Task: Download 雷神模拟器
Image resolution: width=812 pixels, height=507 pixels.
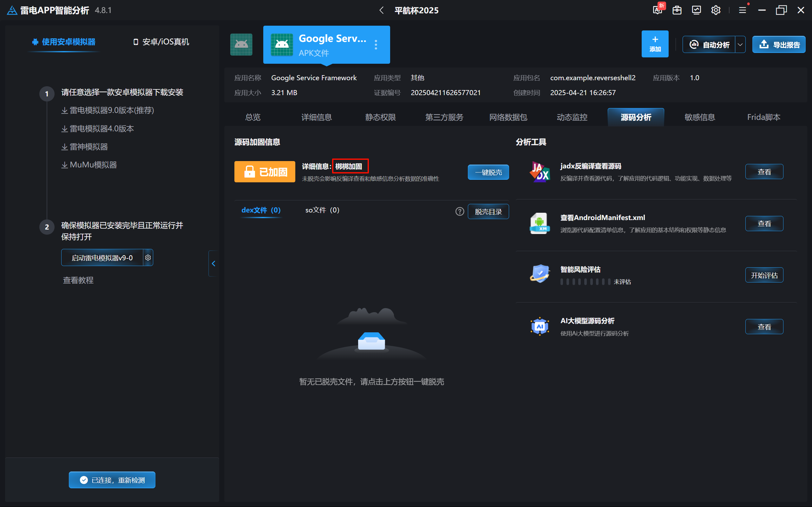Action: (x=84, y=147)
